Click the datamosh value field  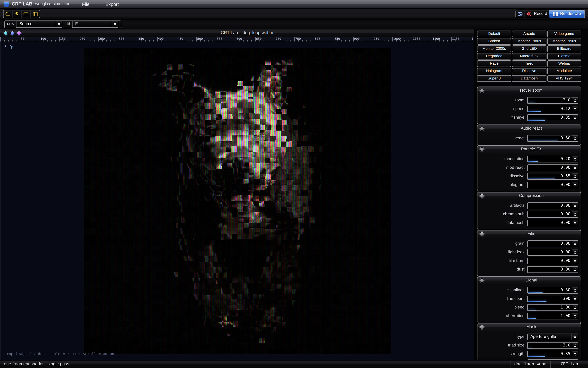(550, 223)
